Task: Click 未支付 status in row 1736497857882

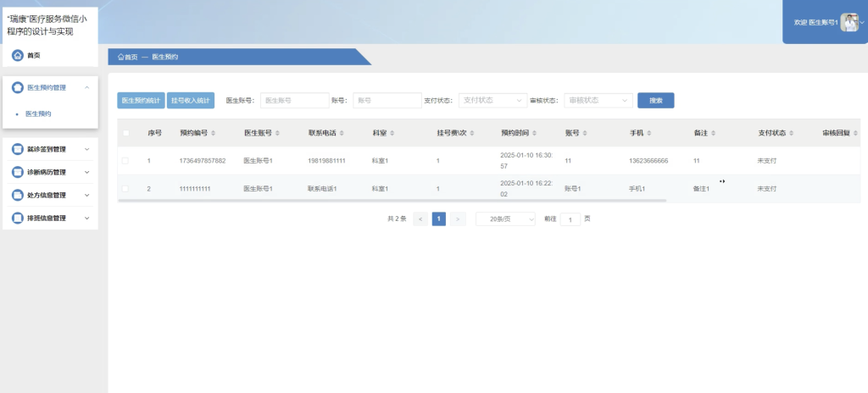Action: [x=766, y=161]
